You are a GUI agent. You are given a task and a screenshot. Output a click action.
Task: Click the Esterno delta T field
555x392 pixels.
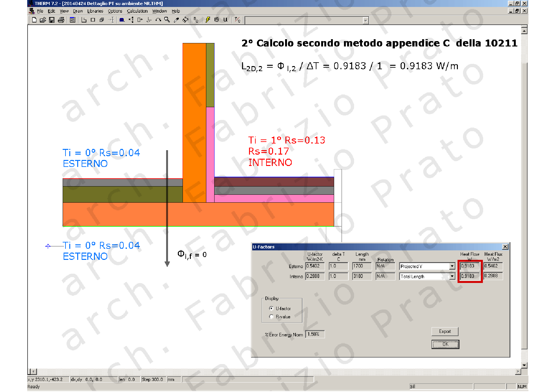[338, 266]
